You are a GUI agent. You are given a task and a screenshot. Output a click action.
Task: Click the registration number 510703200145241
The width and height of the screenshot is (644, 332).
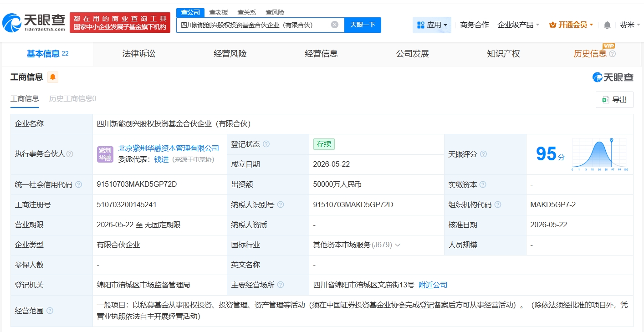[x=127, y=204]
